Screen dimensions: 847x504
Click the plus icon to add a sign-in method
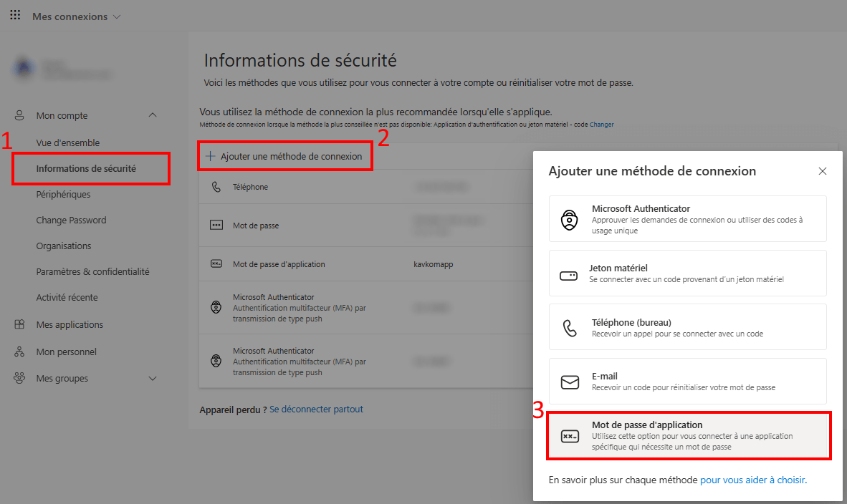click(x=211, y=156)
